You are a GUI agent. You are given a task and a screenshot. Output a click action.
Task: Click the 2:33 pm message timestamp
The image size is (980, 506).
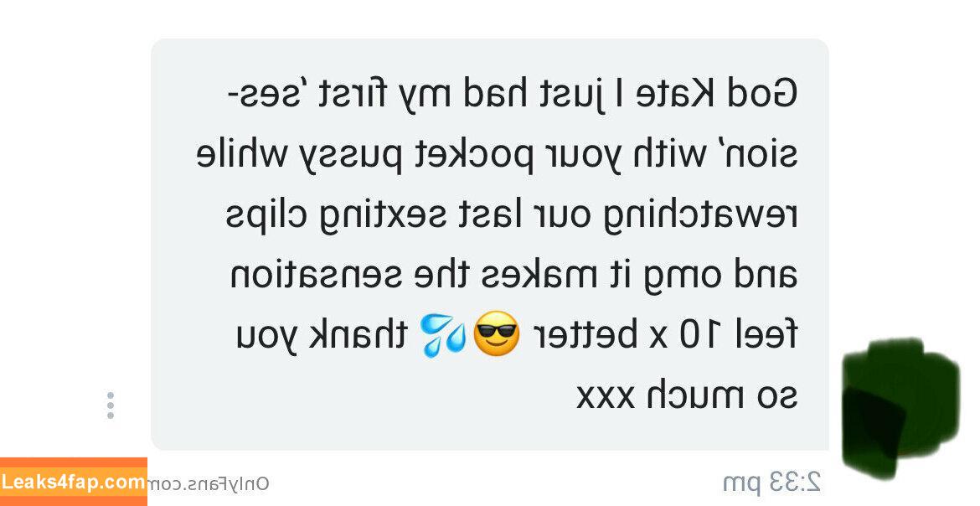(x=772, y=483)
